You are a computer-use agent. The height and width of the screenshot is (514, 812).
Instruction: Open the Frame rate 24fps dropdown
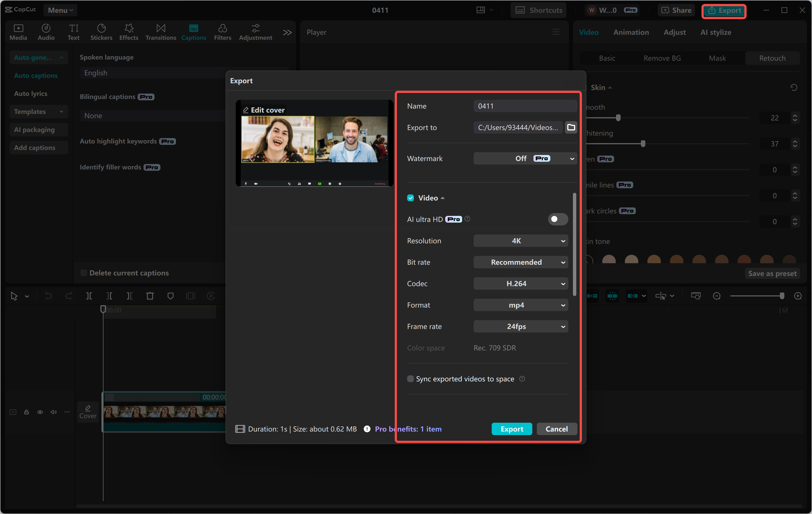pyautogui.click(x=520, y=326)
